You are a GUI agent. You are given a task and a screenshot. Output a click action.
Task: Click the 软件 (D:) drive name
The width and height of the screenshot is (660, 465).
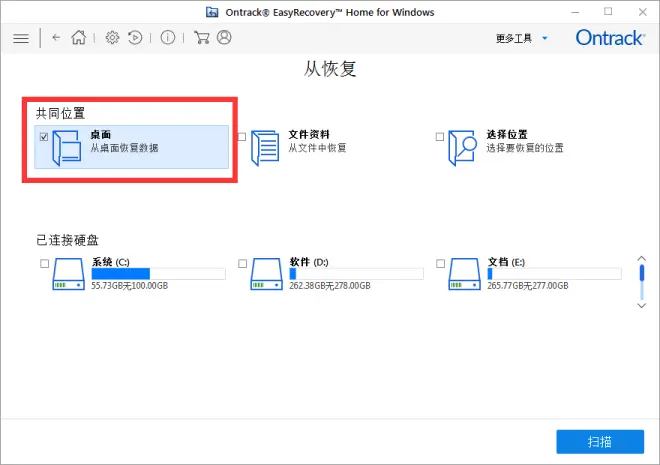tap(309, 262)
